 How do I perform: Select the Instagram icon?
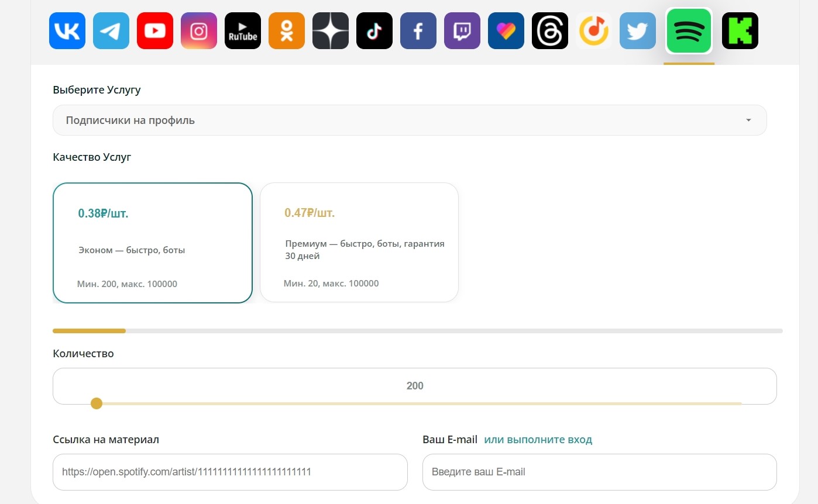coord(199,31)
